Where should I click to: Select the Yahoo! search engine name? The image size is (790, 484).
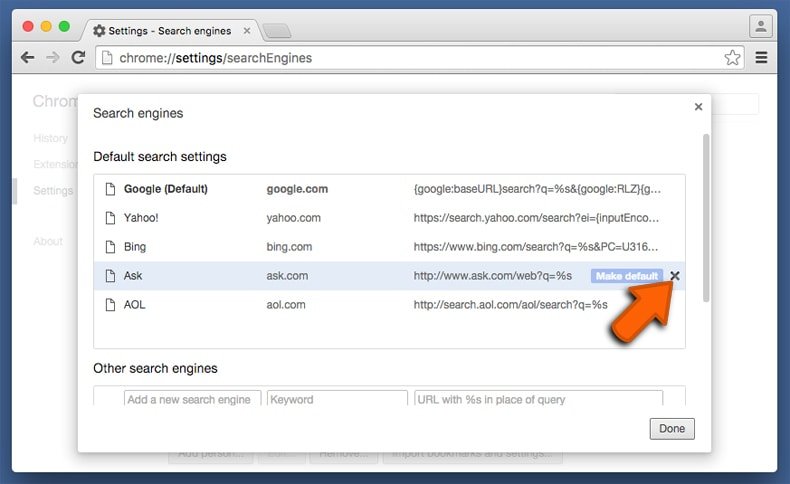pyautogui.click(x=141, y=218)
